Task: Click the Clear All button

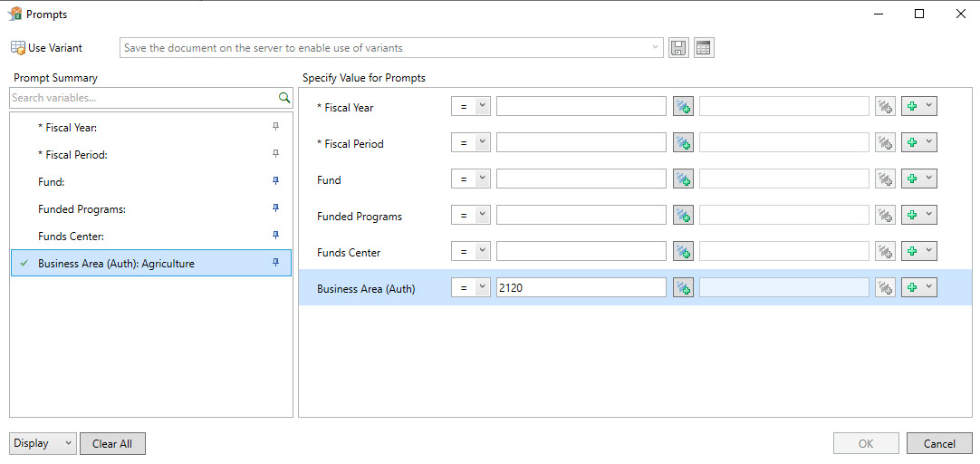Action: (x=112, y=443)
